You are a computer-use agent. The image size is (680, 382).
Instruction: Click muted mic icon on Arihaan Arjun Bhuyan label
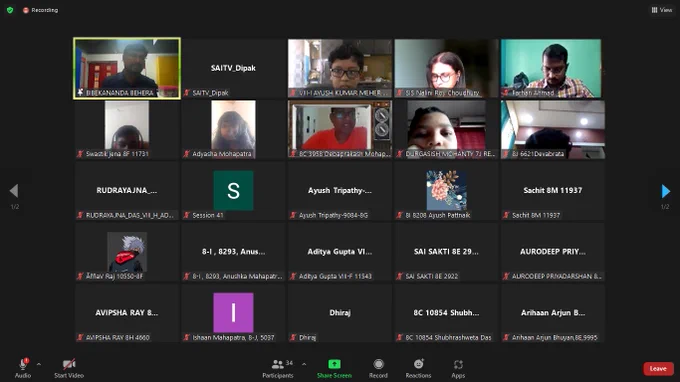506,337
